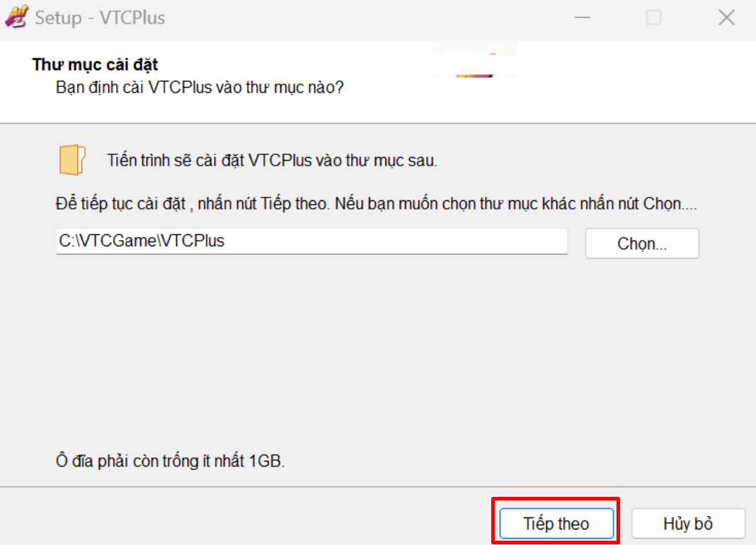The height and width of the screenshot is (545, 756).
Task: Click the VTCPlus app icon in title bar
Action: 16,18
